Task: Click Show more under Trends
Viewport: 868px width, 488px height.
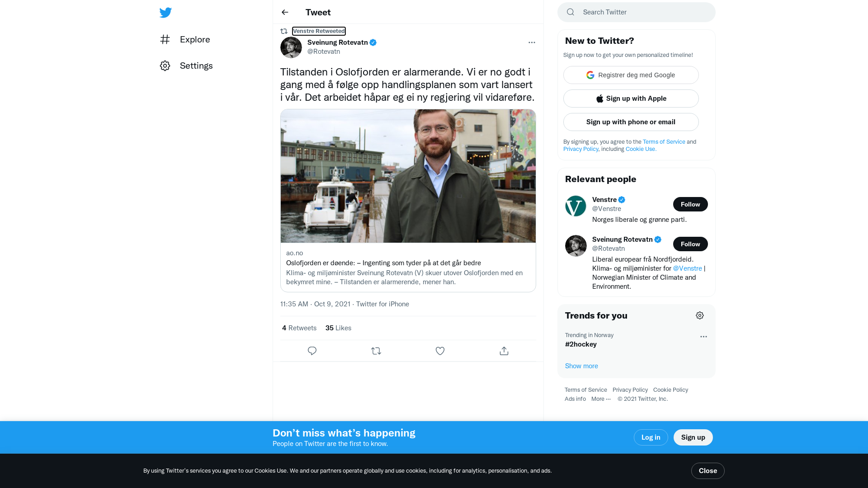Action: 581,366
